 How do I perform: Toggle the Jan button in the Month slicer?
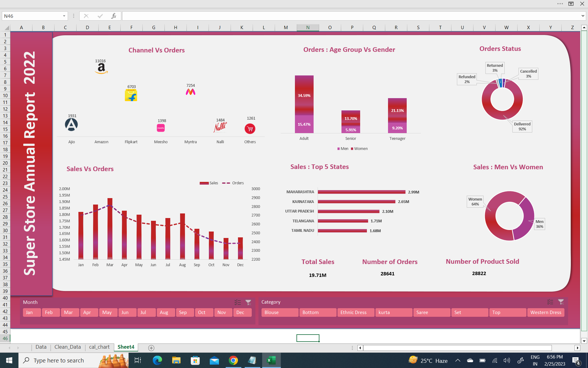(32, 312)
